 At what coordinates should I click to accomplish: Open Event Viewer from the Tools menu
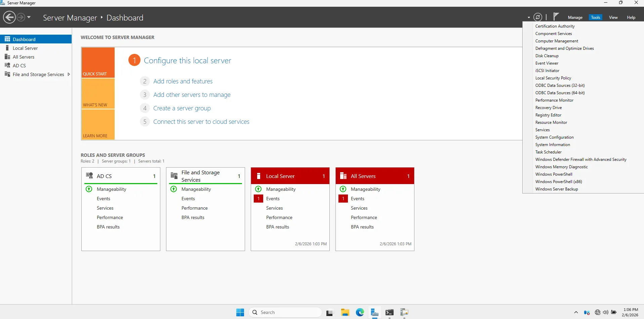(x=547, y=63)
